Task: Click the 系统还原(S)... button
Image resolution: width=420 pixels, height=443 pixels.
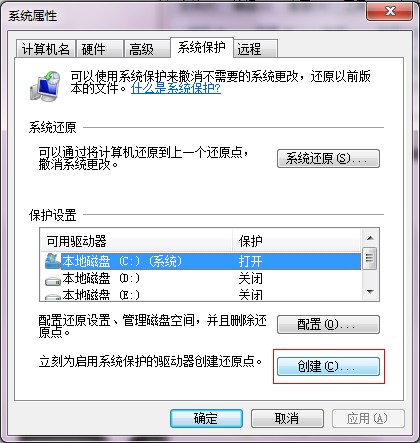Action: 328,158
